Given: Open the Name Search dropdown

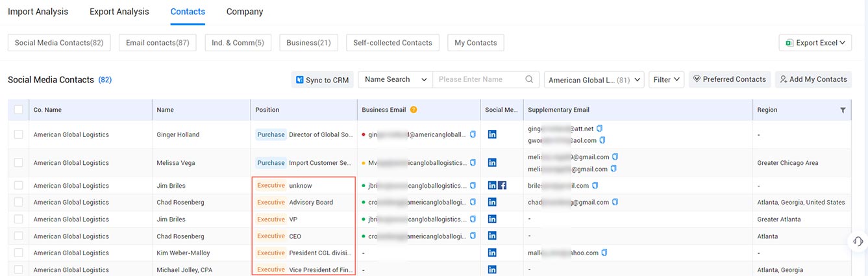Looking at the screenshot, I should coord(395,79).
